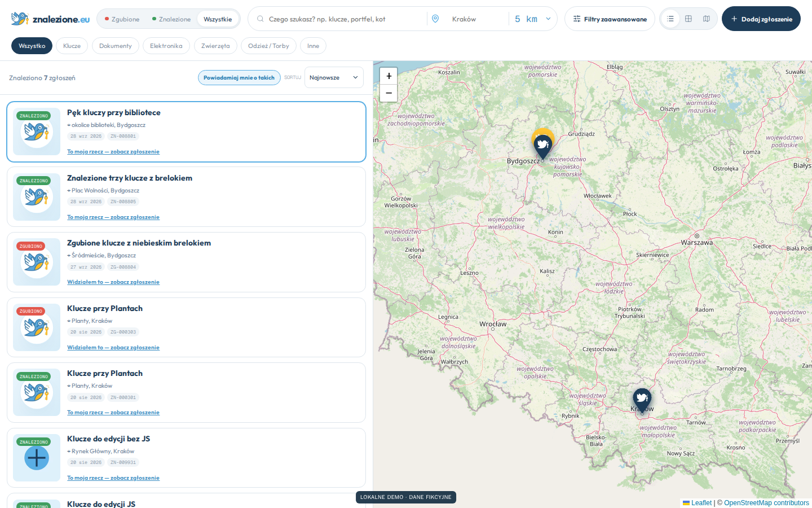Open the radius 5 km dropdown
Image resolution: width=812 pixels, height=508 pixels.
[x=532, y=19]
